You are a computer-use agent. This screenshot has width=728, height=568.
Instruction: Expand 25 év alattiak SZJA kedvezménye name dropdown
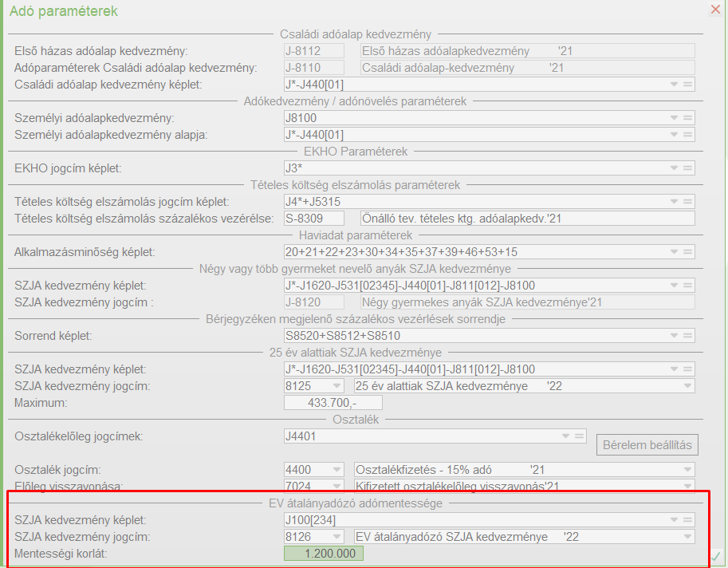click(x=687, y=386)
